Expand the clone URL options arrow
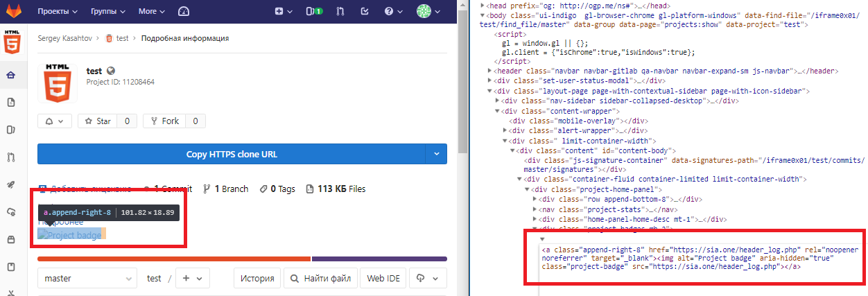868x296 pixels. [436, 154]
